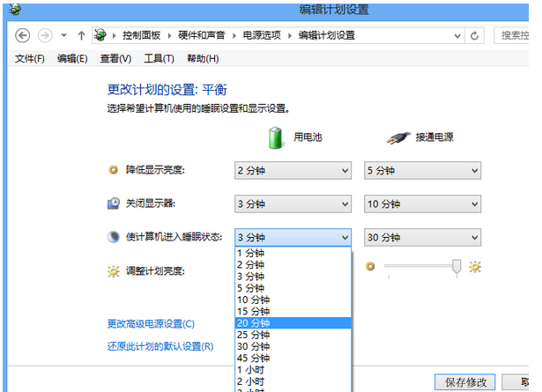Image resolution: width=542 pixels, height=392 pixels.
Task: Open battery 降低显示亮度 dropdown showing 2 分钟
Action: [293, 170]
